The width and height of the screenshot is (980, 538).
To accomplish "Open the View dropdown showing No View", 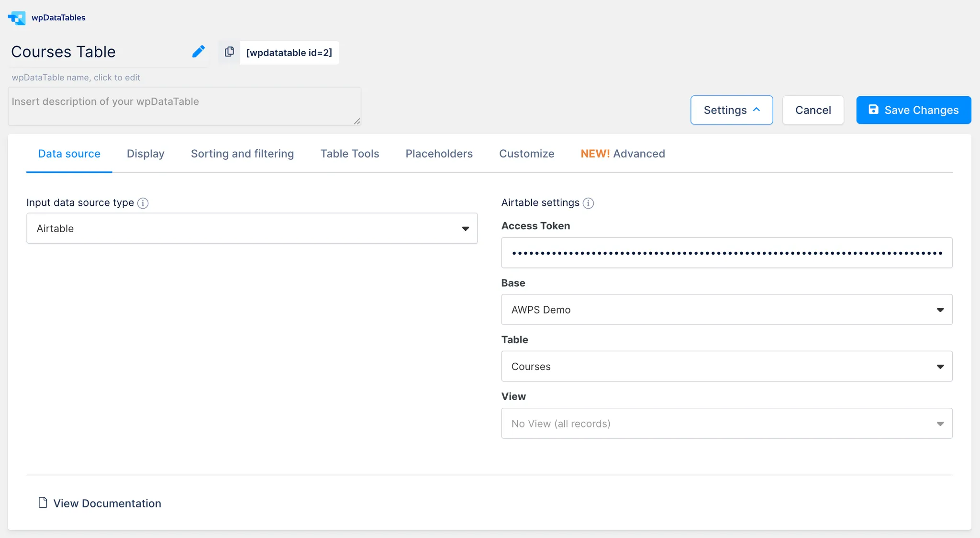I will [726, 423].
